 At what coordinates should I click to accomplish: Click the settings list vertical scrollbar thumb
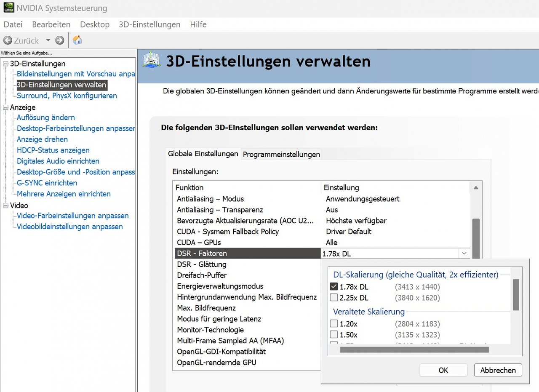coord(476,238)
